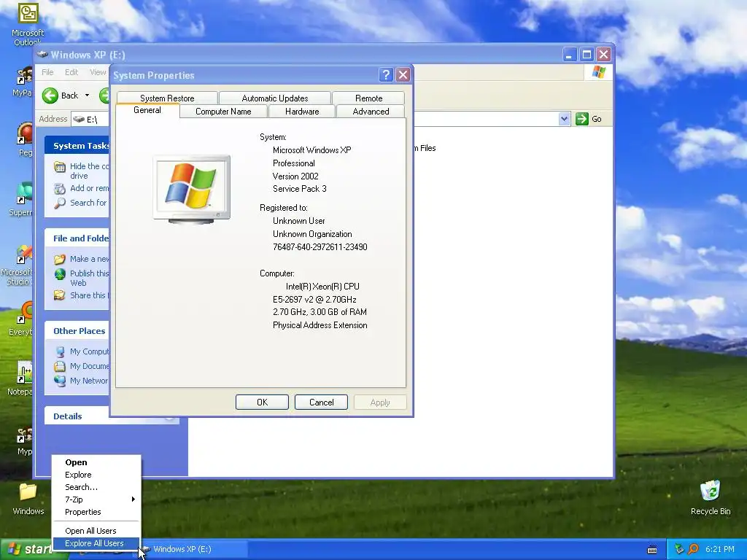747x560 pixels.
Task: Select the General tab
Action: point(147,111)
